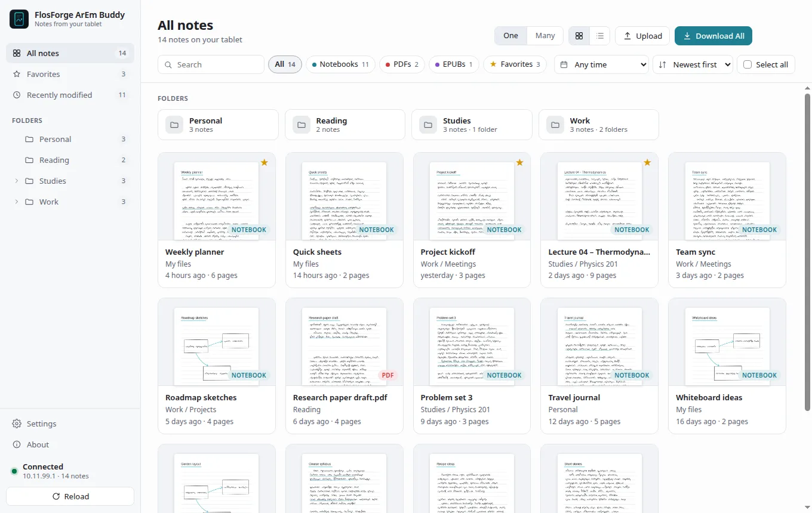Filter by Notebooks
812x513 pixels.
coord(340,64)
